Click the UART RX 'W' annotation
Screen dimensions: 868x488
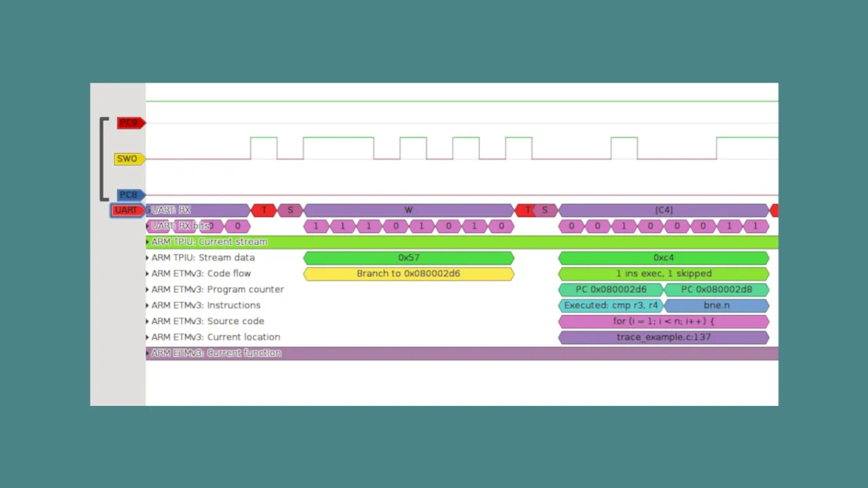point(408,210)
